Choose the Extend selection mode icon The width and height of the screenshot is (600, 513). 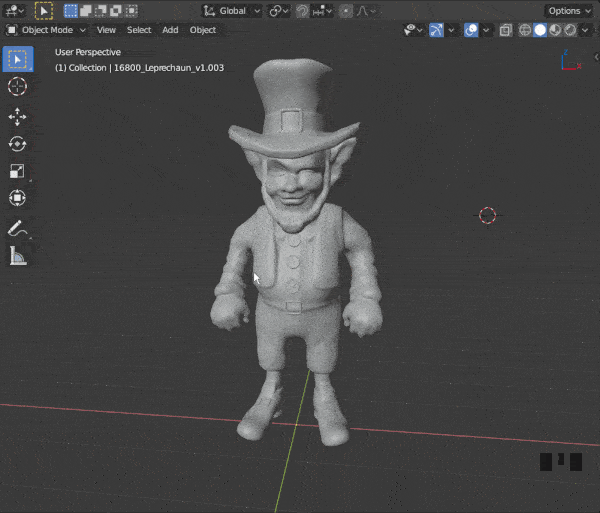[x=86, y=11]
